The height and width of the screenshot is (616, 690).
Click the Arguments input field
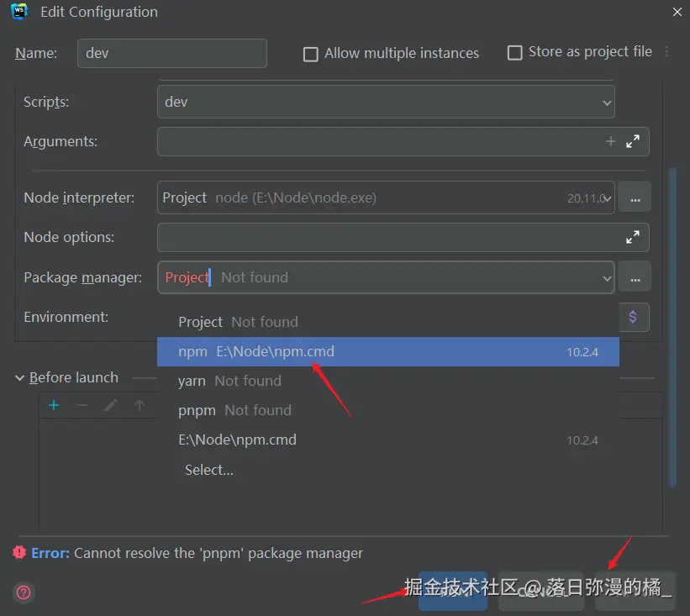tap(403, 142)
